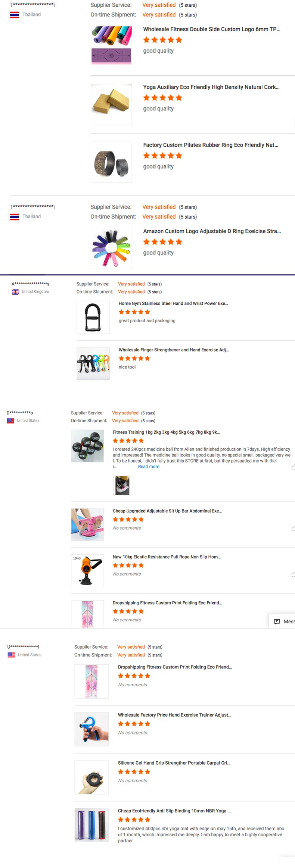The width and height of the screenshot is (295, 868).
Task: Open the Pilates rubber ring product image
Action: coord(111,162)
